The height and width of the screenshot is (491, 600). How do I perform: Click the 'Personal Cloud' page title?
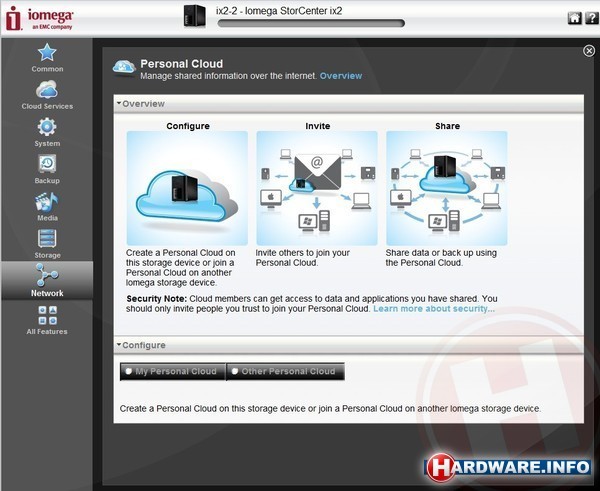point(181,64)
